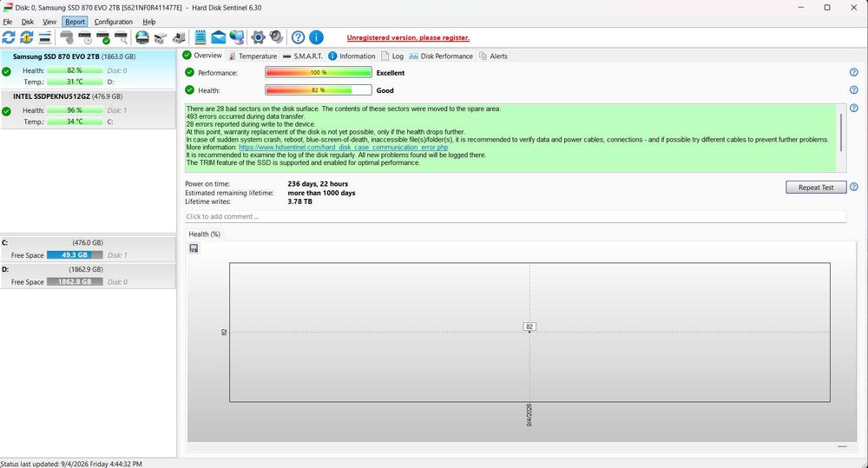Select the C: volume row

(x=88, y=248)
